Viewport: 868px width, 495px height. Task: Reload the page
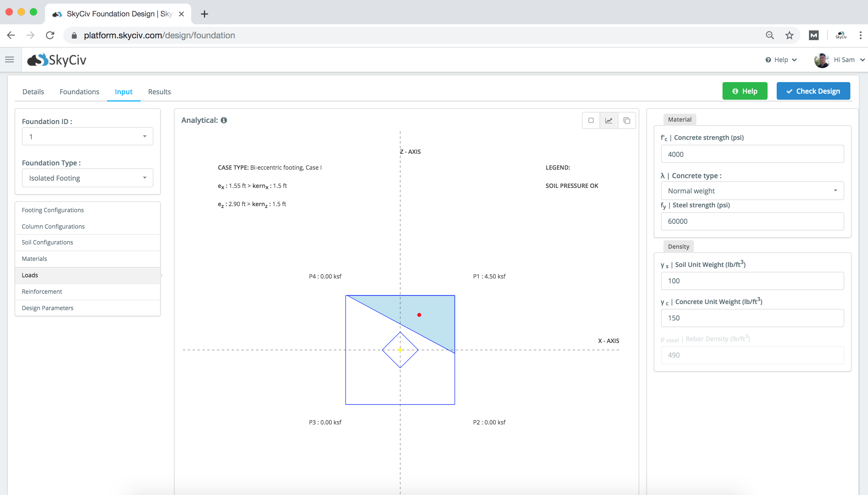tap(50, 35)
